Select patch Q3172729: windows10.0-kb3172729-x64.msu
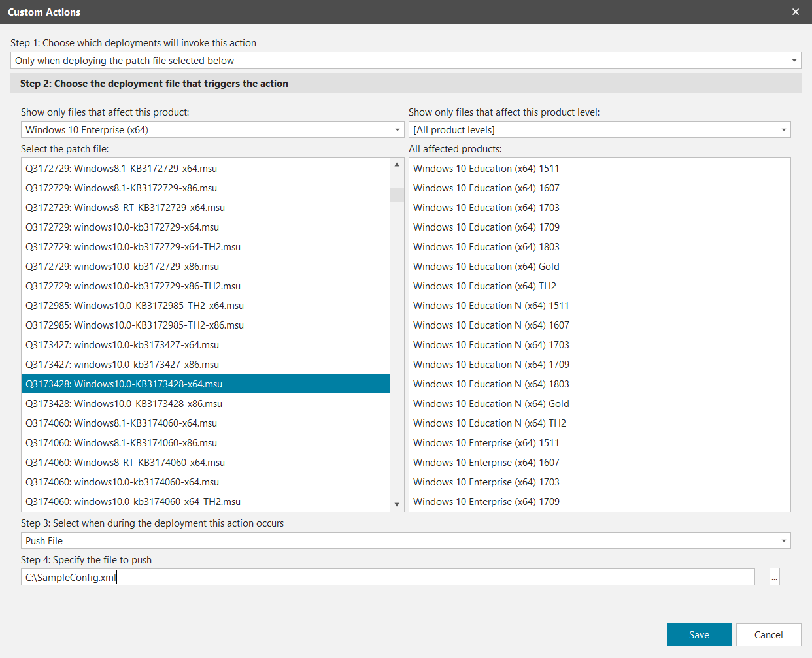The width and height of the screenshot is (812, 658). point(206,227)
